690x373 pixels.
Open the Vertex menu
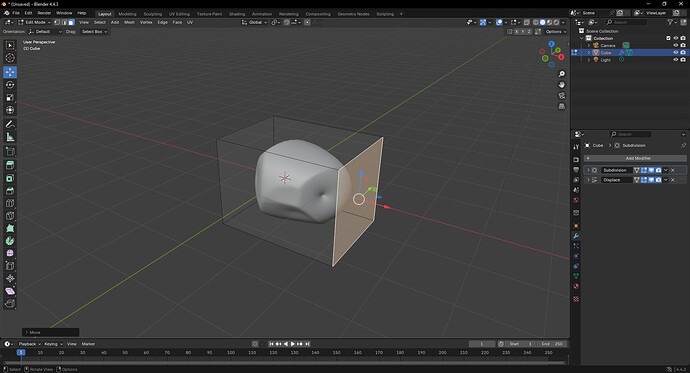click(x=146, y=22)
